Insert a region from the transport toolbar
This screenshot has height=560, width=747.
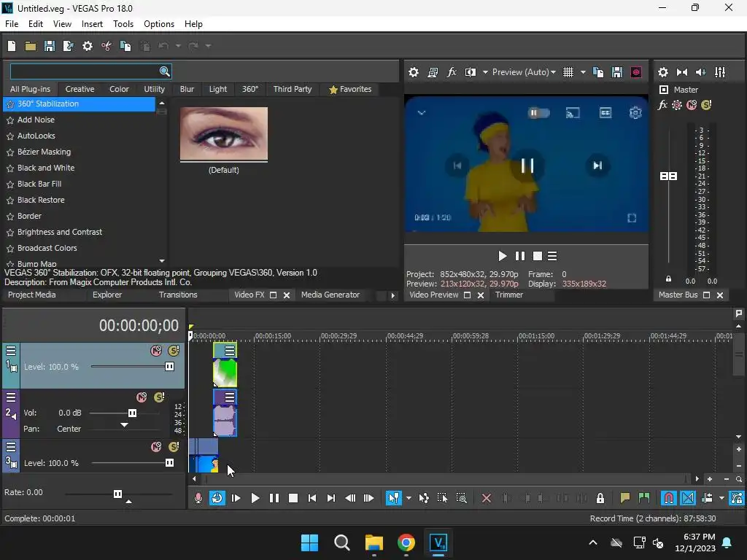(x=644, y=498)
